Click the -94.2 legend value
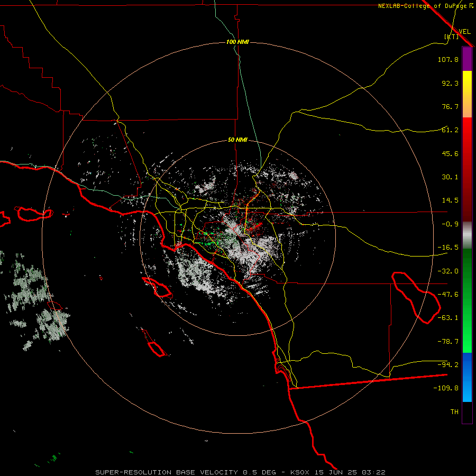The image size is (476, 476). click(x=448, y=365)
